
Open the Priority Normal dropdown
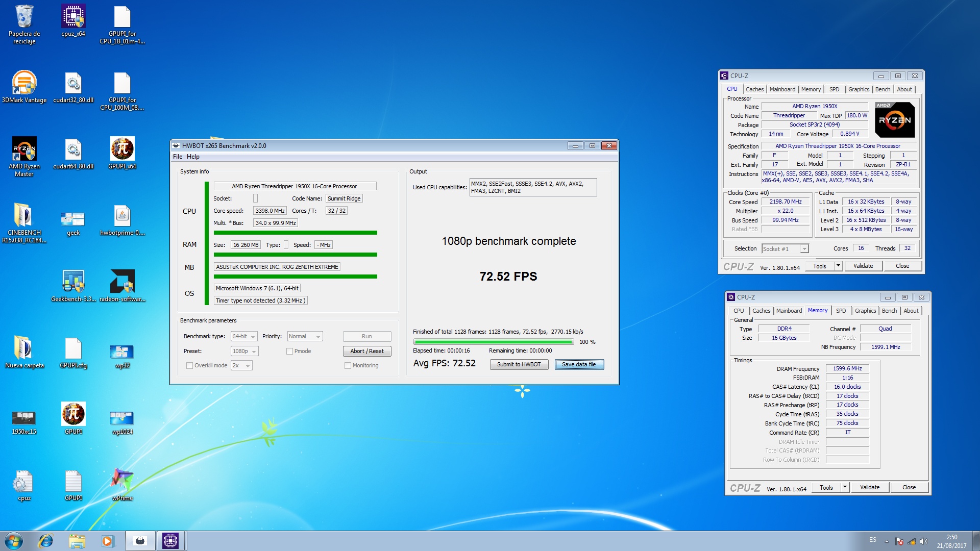(x=305, y=336)
